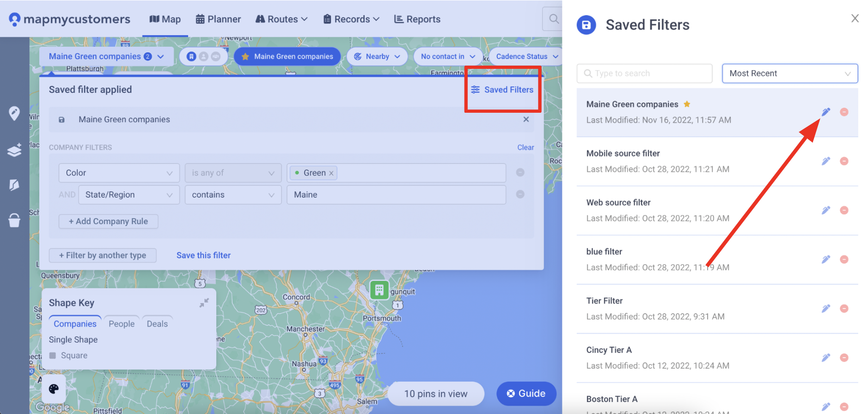The image size is (868, 414).
Task: Open the Guide button
Action: (x=526, y=394)
